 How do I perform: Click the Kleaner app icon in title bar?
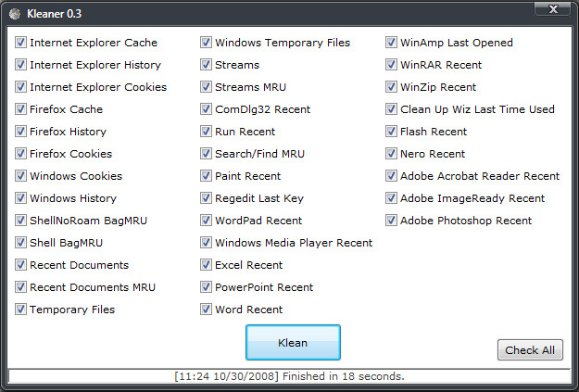[x=15, y=14]
